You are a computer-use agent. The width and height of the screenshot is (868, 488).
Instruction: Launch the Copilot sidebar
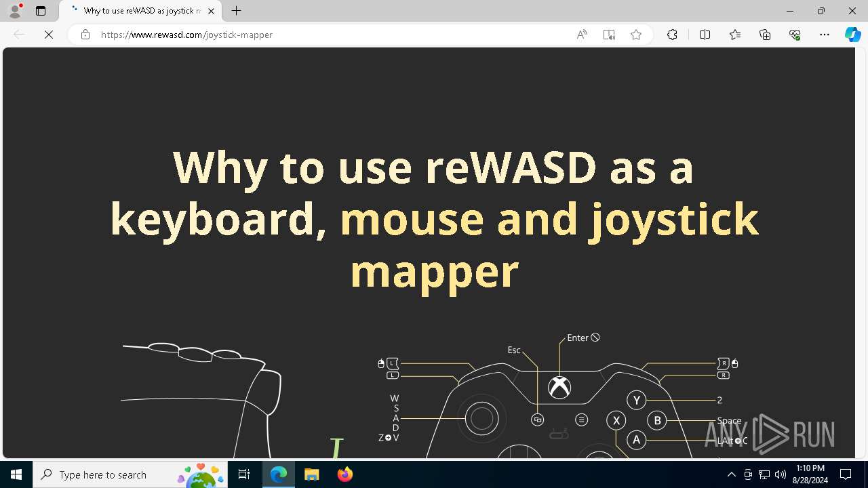click(x=853, y=35)
